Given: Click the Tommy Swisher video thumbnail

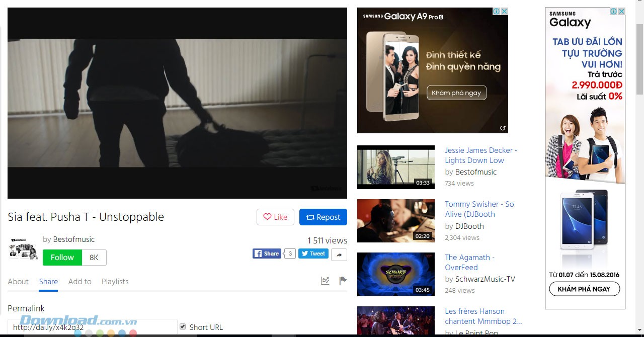Looking at the screenshot, I should click(x=395, y=221).
